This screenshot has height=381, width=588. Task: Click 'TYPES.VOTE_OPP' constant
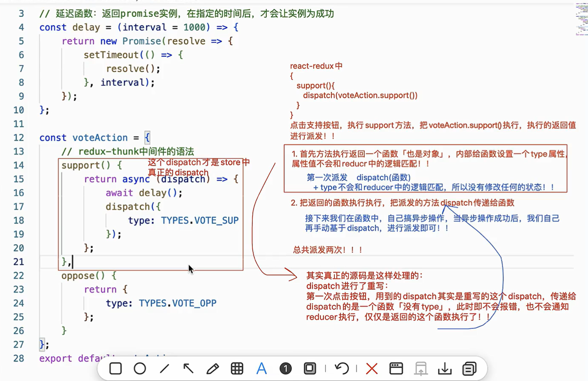pyautogui.click(x=178, y=303)
